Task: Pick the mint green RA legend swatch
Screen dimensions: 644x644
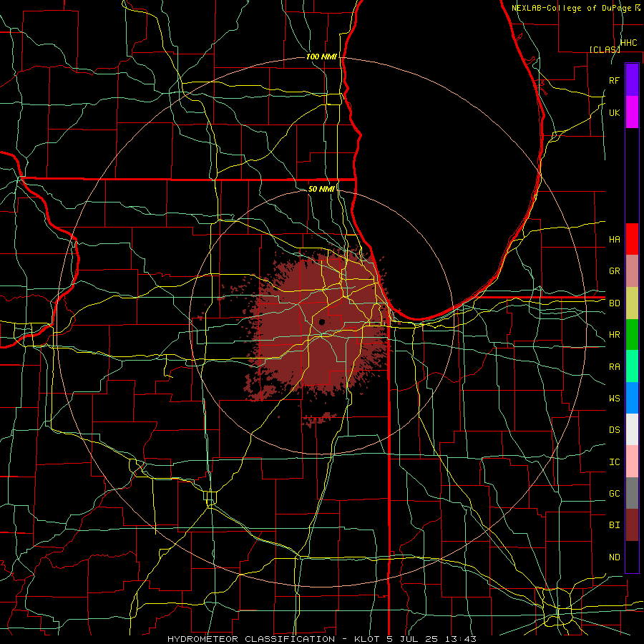Action: point(632,366)
